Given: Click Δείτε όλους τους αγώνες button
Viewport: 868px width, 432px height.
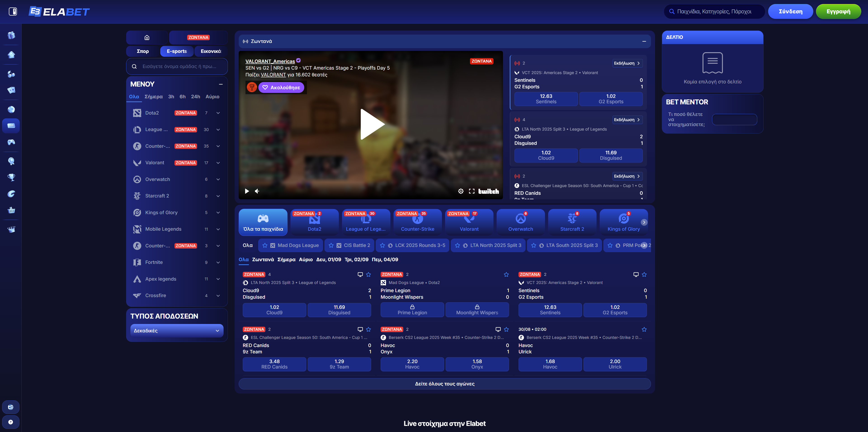Looking at the screenshot, I should [x=444, y=384].
